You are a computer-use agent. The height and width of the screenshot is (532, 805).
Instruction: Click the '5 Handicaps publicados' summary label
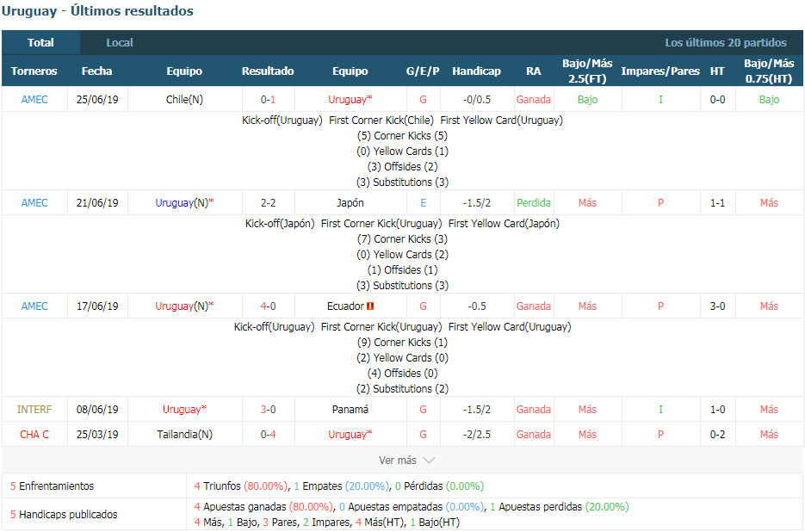coord(64,514)
